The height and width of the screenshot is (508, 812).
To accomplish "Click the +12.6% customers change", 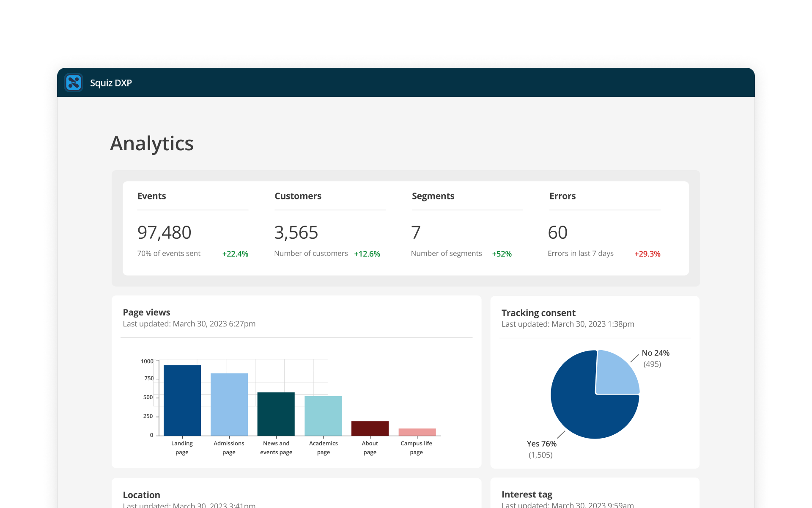I will pos(367,254).
